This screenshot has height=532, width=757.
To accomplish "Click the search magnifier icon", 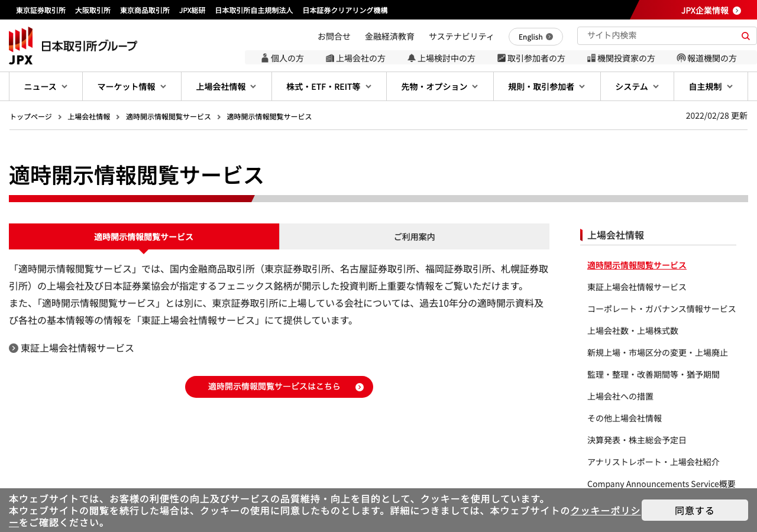I will pos(745,36).
